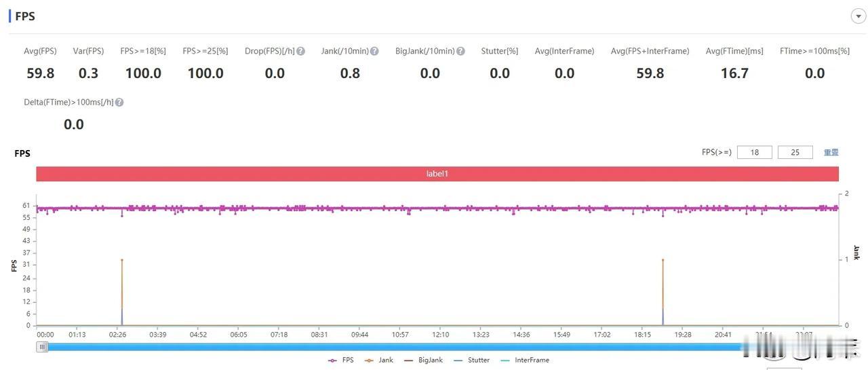The height and width of the screenshot is (370, 868).
Task: Click the FPS threshold field showing 25
Action: click(x=795, y=152)
